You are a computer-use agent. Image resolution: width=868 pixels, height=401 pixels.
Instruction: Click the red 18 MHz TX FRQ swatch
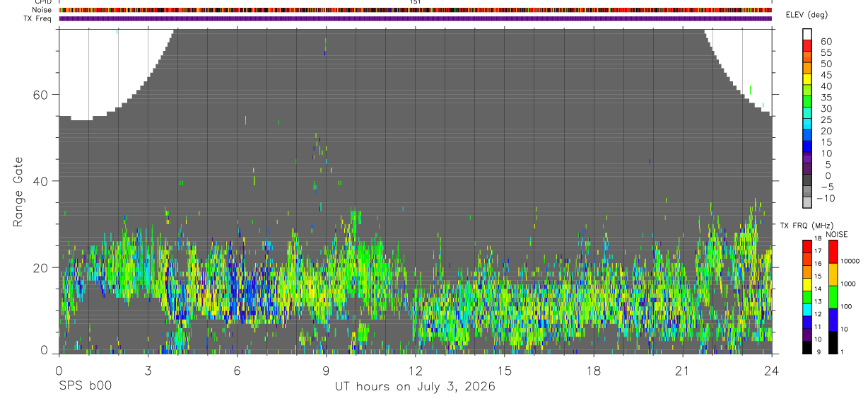click(807, 246)
